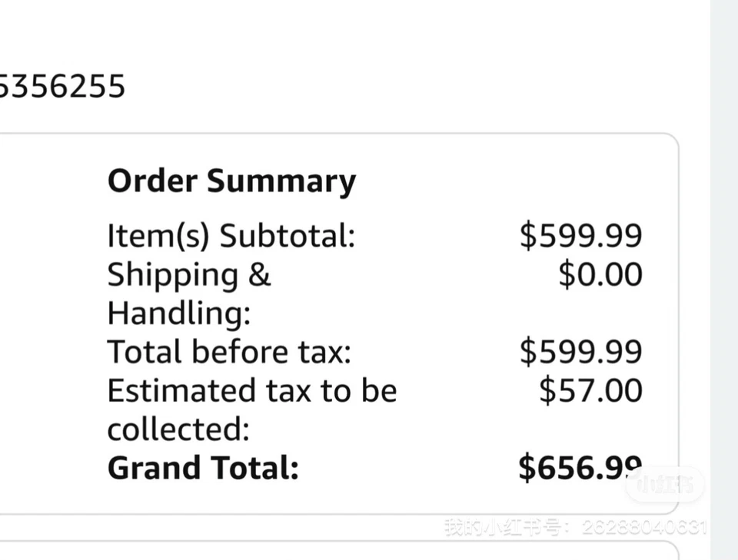Click the Handling: label line
Screen dimensions: 738x560
tap(179, 313)
